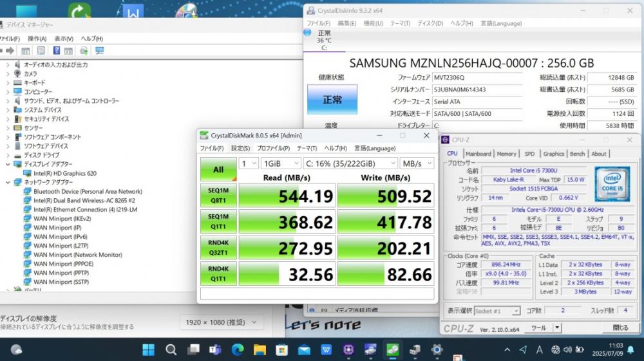Viewport: 644px width, 361px height.
Task: Switch to the Memory tab in CPU-Z
Action: coord(506,154)
